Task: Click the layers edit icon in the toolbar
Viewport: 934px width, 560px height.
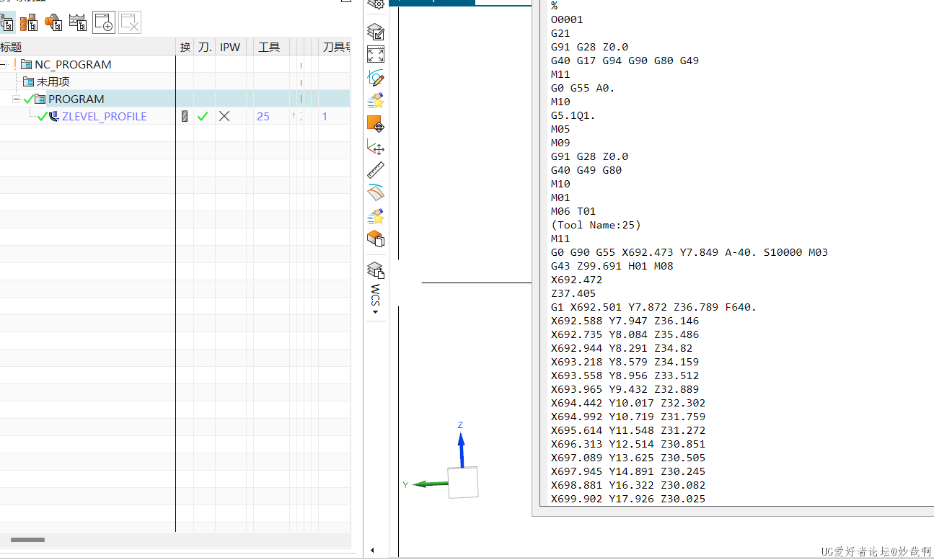Action: tap(376, 32)
